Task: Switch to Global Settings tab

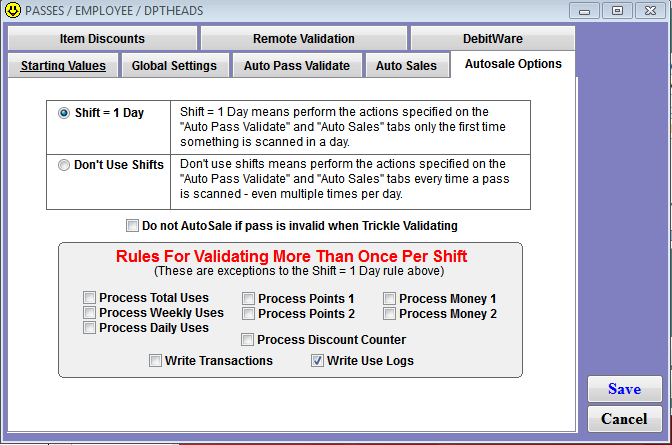Action: coord(174,66)
